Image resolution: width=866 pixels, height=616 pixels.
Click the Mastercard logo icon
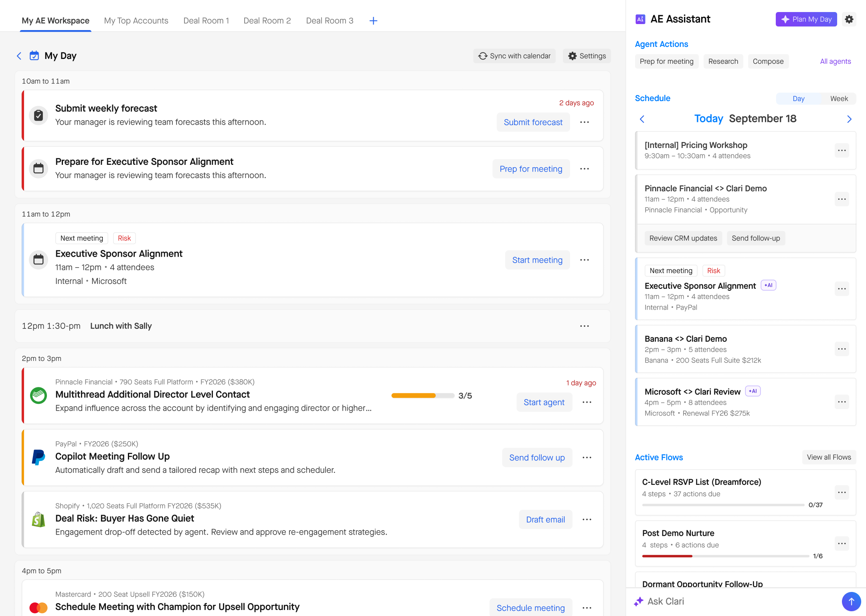38,608
